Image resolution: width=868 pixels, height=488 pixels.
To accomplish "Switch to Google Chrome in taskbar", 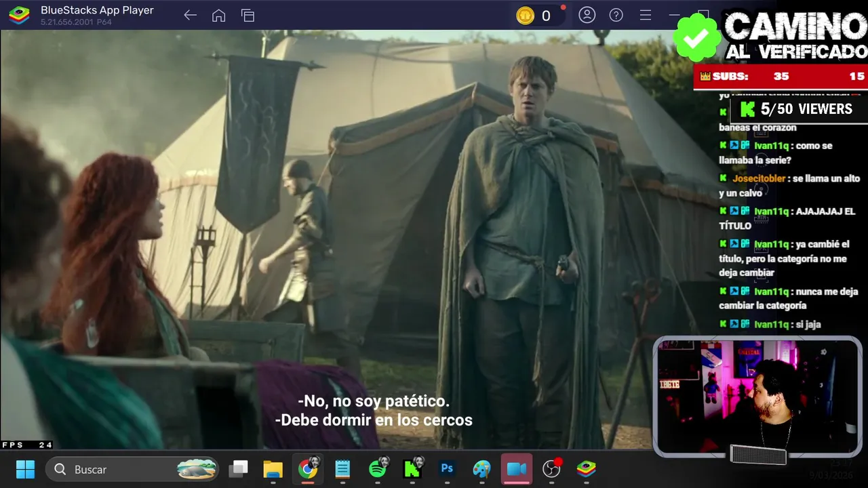I will pyautogui.click(x=309, y=469).
